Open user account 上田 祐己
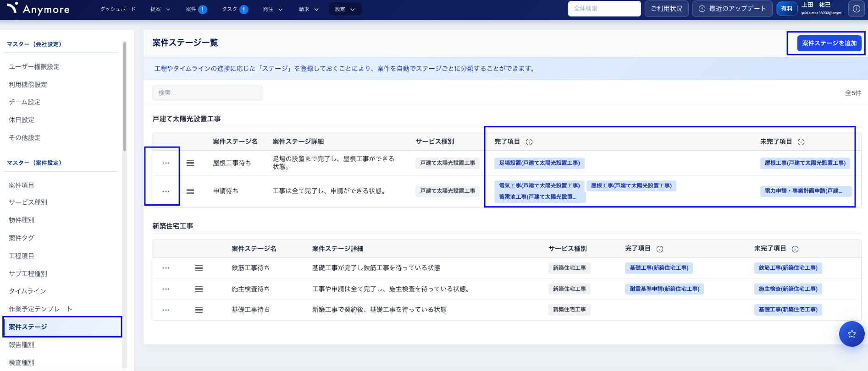868x371 pixels. pyautogui.click(x=823, y=9)
